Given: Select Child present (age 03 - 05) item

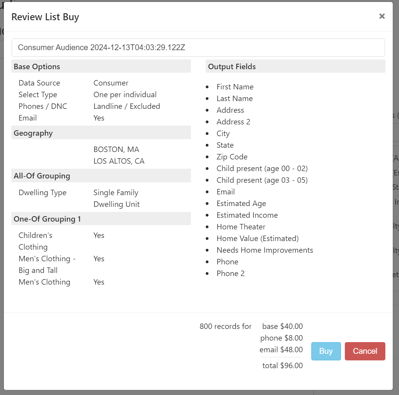Looking at the screenshot, I should (x=262, y=180).
